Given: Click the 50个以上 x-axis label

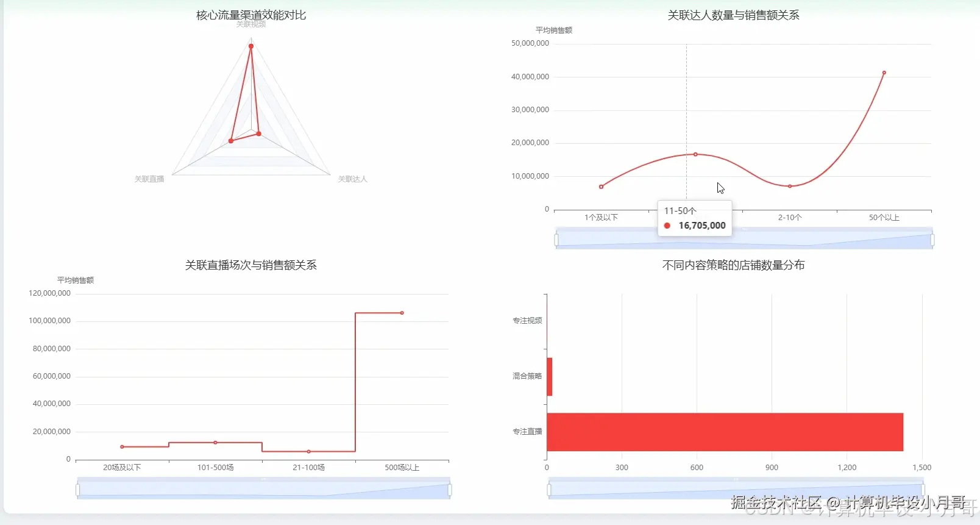Looking at the screenshot, I should point(884,218).
